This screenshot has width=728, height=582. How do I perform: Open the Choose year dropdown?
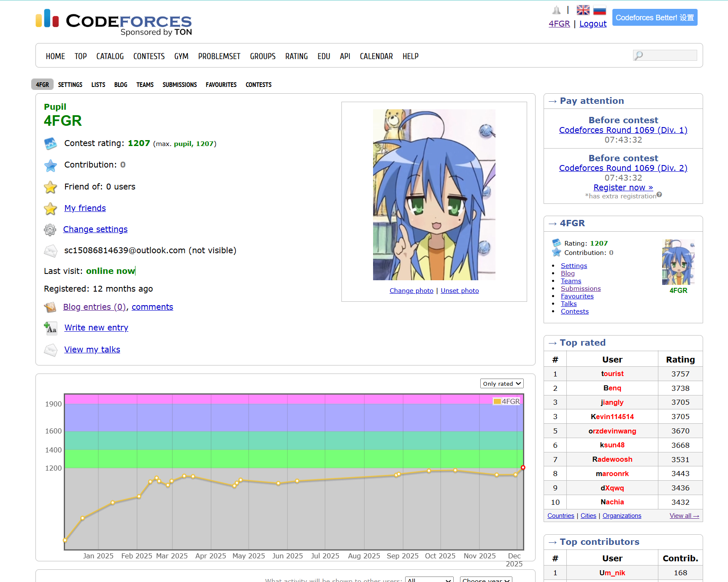click(486, 580)
